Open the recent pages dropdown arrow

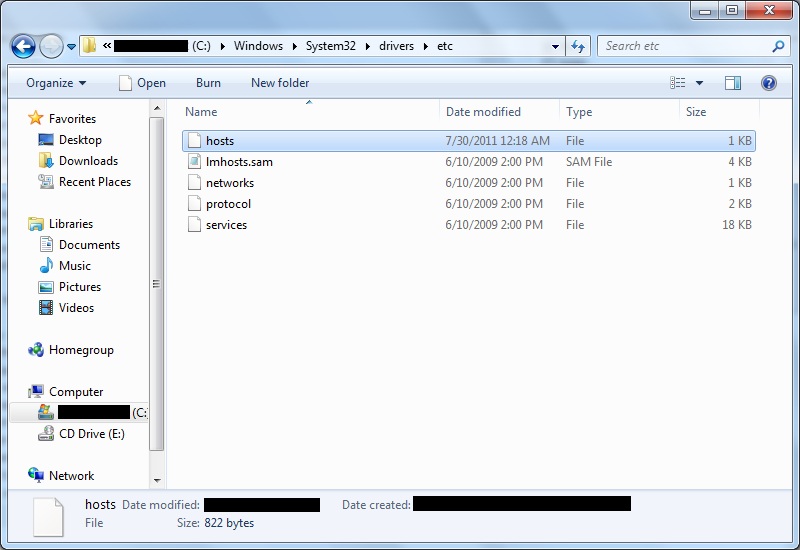click(71, 46)
